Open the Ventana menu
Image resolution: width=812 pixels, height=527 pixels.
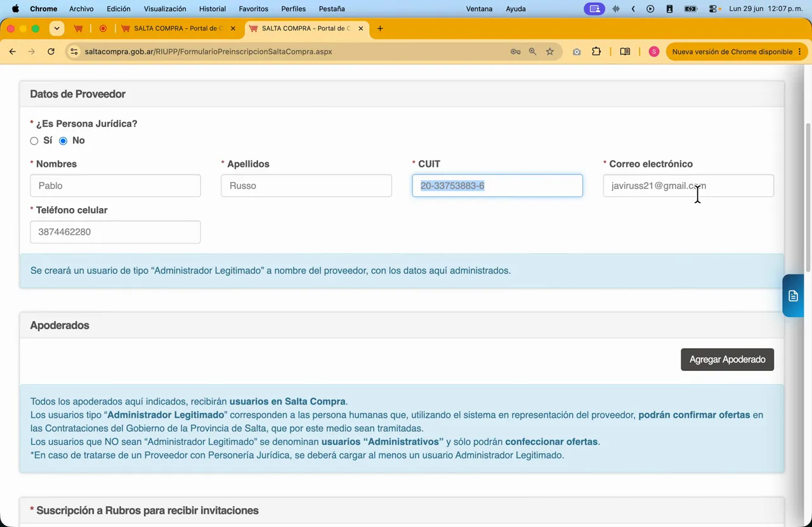pos(479,9)
